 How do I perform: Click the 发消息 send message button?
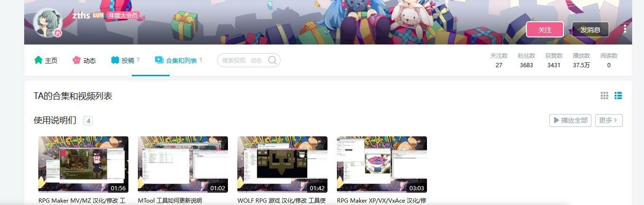click(x=590, y=29)
